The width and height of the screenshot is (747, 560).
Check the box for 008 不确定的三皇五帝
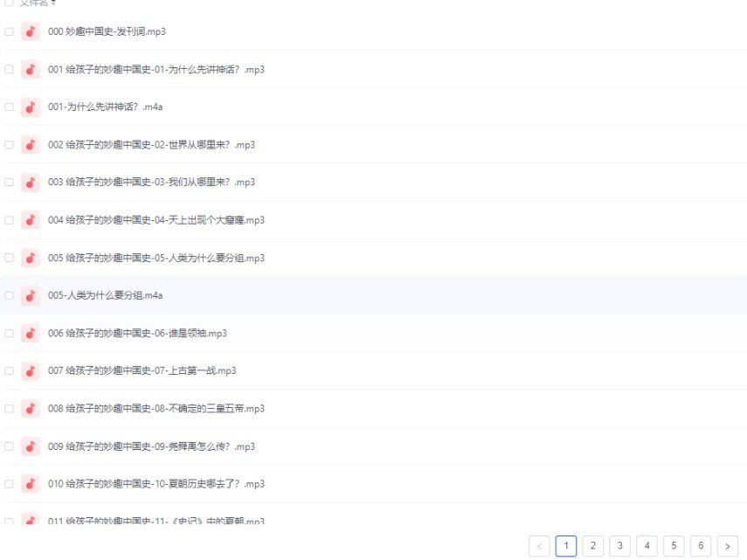point(9,409)
